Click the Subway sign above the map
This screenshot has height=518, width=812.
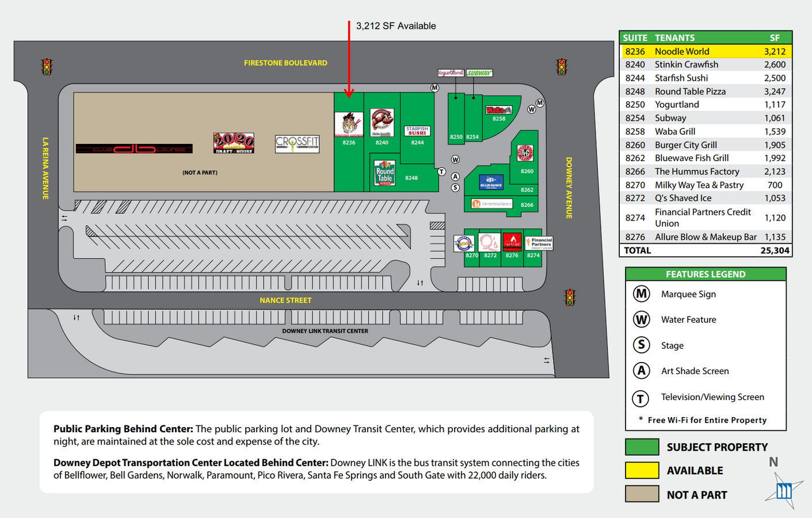[479, 73]
